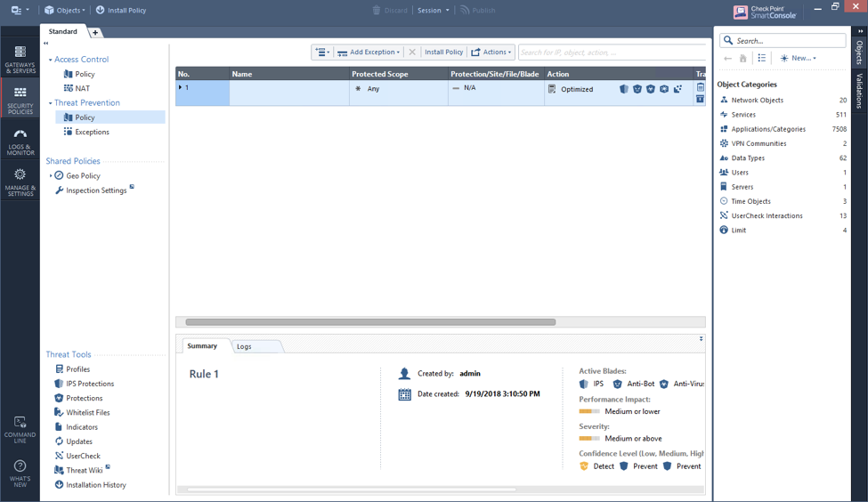Open Services category

coord(783,115)
